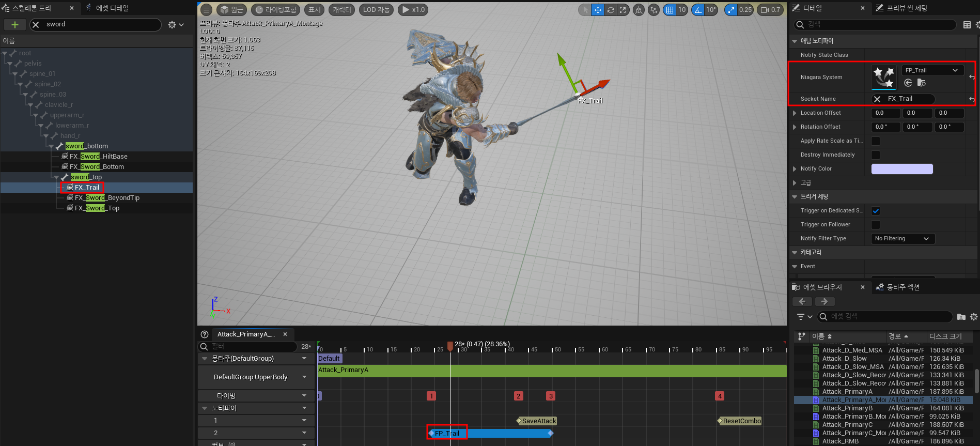Viewport: 980px width, 446px height.
Task: Collapse the 애님 노티파이 section
Action: [x=795, y=41]
